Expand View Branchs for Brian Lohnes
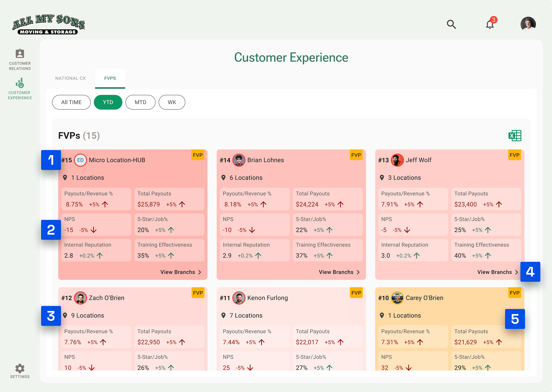Image resolution: width=552 pixels, height=392 pixels. (x=339, y=272)
